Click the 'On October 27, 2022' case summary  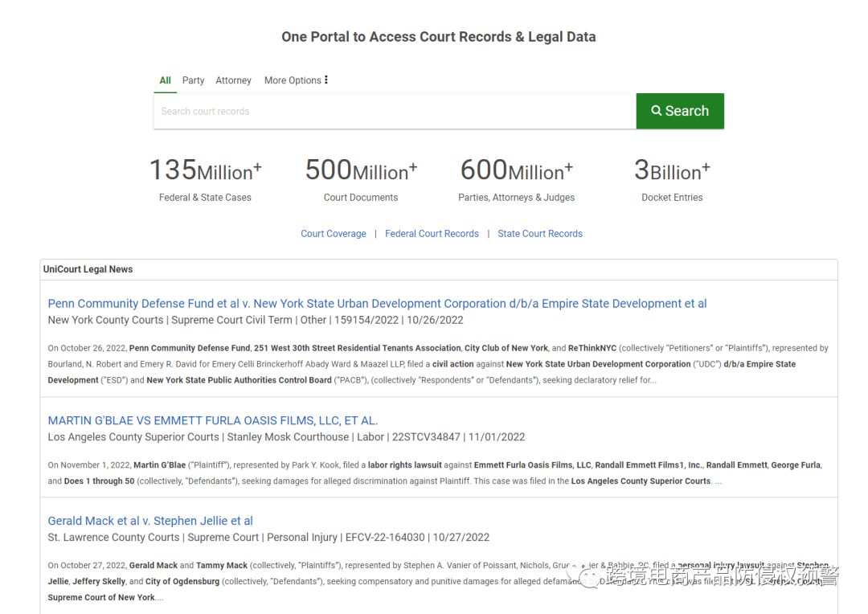(438, 581)
